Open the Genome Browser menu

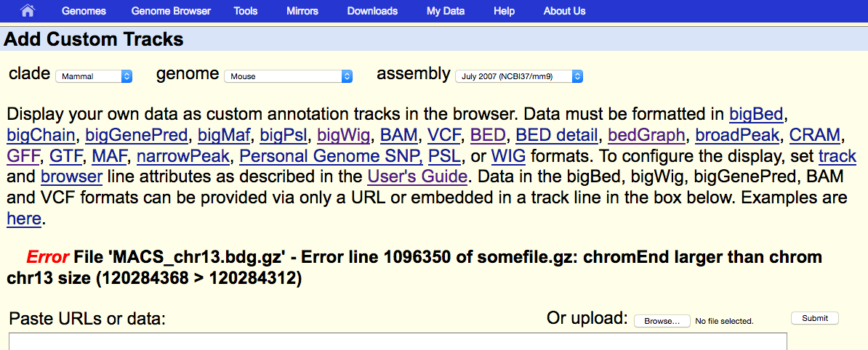[171, 11]
